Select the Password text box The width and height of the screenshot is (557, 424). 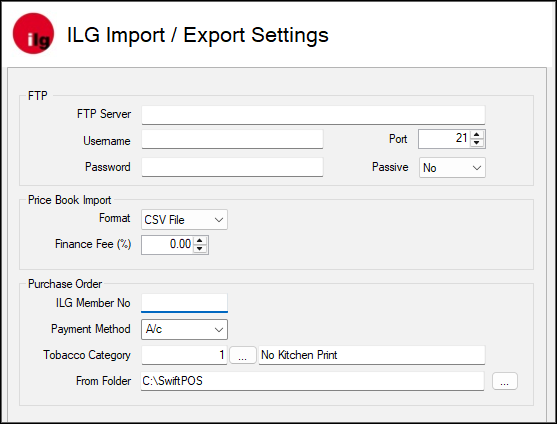(232, 167)
